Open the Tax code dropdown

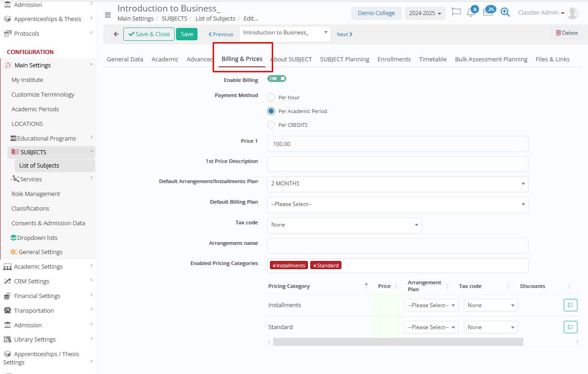coord(344,225)
